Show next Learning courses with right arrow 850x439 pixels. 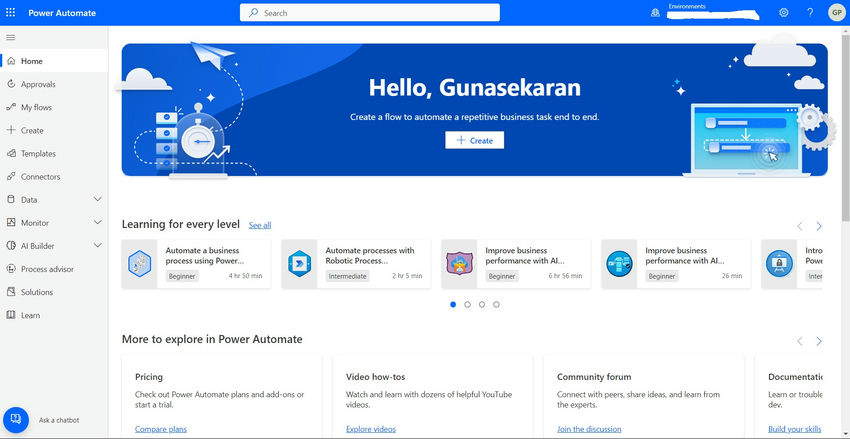(x=819, y=226)
